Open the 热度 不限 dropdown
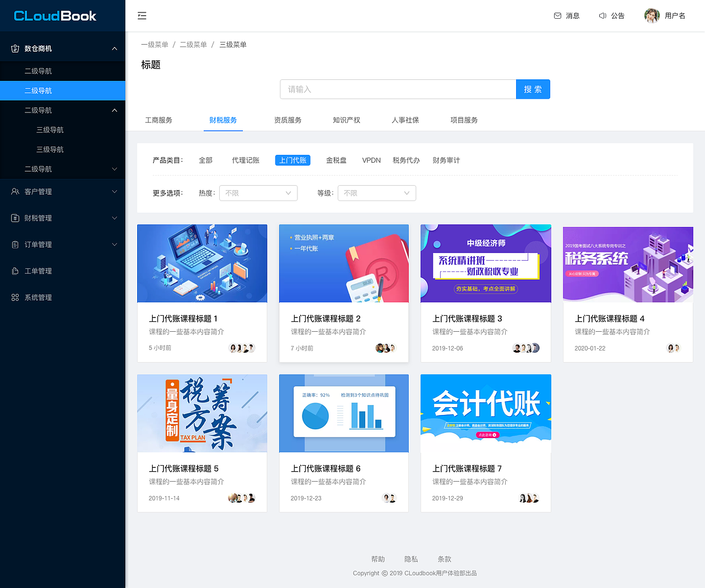Viewport: 705px width, 588px height. point(258,193)
